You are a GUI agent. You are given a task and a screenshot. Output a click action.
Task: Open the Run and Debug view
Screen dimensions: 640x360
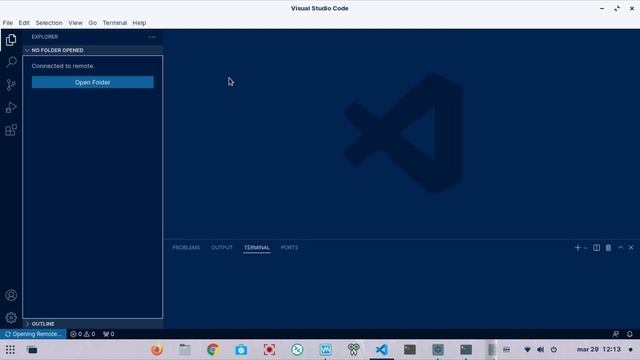coord(11,107)
